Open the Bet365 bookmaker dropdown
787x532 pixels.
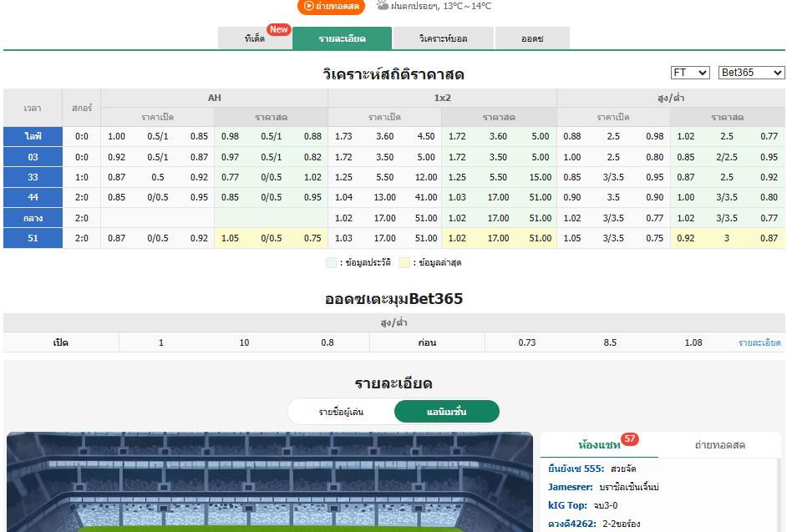(x=750, y=73)
